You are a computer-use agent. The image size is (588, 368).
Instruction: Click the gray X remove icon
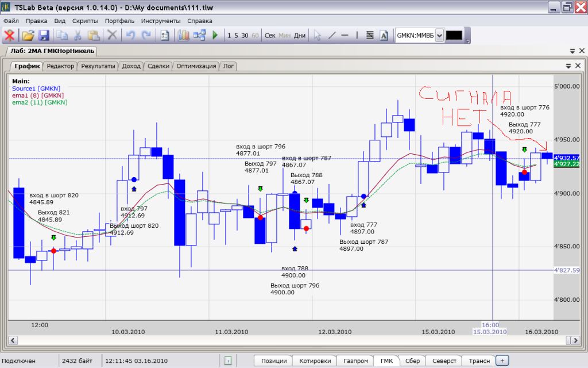tap(112, 36)
